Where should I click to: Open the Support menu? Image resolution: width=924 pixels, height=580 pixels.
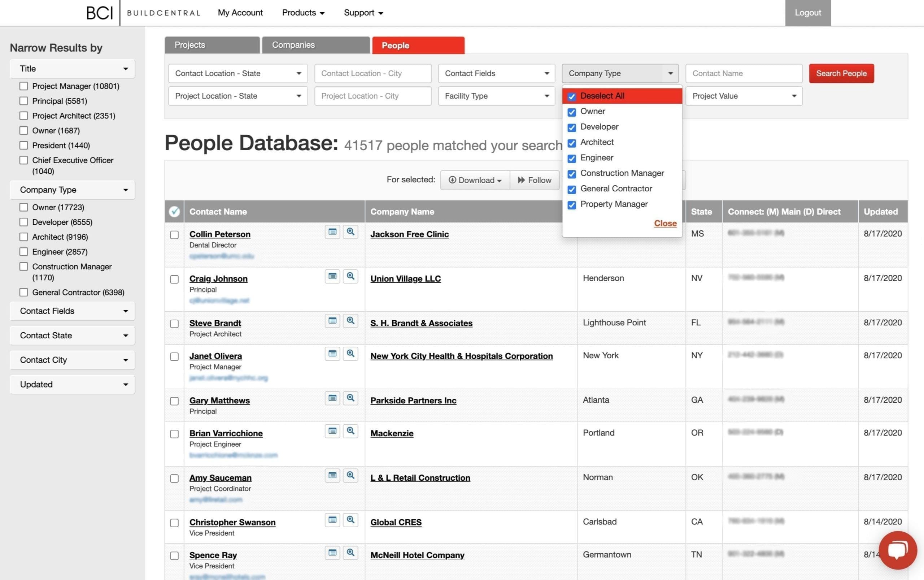tap(363, 13)
